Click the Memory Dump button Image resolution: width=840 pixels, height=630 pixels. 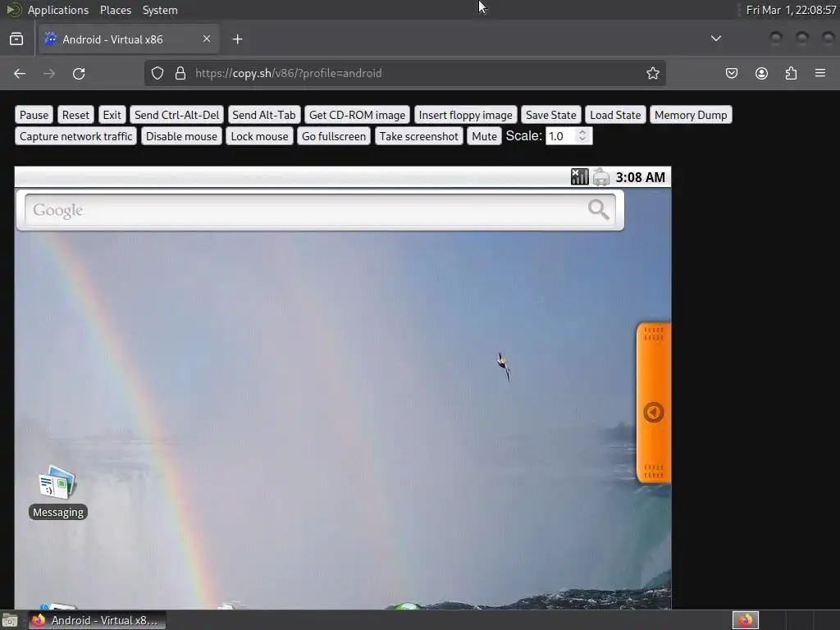(x=691, y=115)
